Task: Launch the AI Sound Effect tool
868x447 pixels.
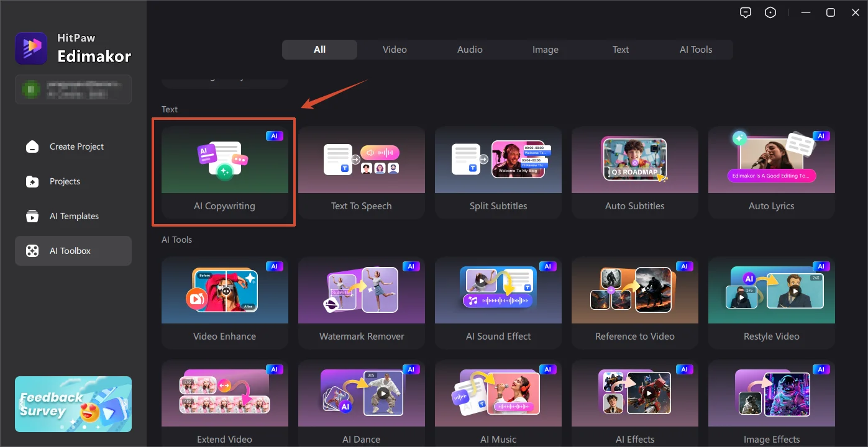Action: pyautogui.click(x=498, y=302)
